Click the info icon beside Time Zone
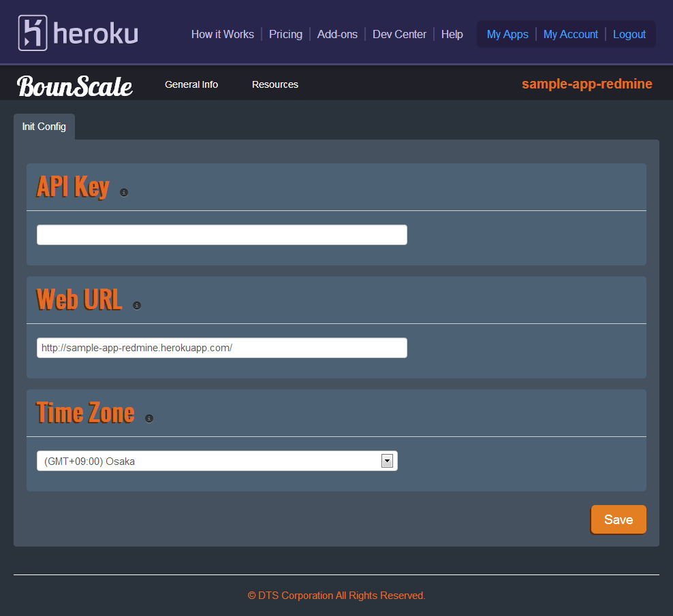 149,418
